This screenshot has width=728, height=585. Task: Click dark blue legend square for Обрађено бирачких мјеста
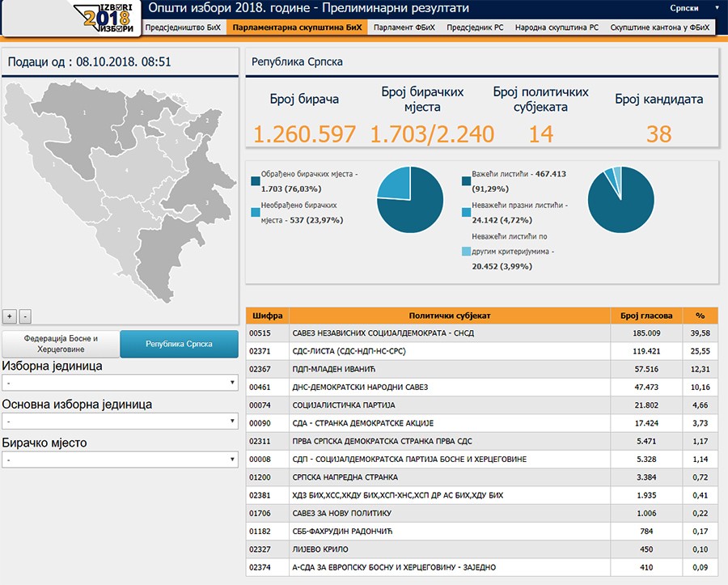tap(256, 181)
